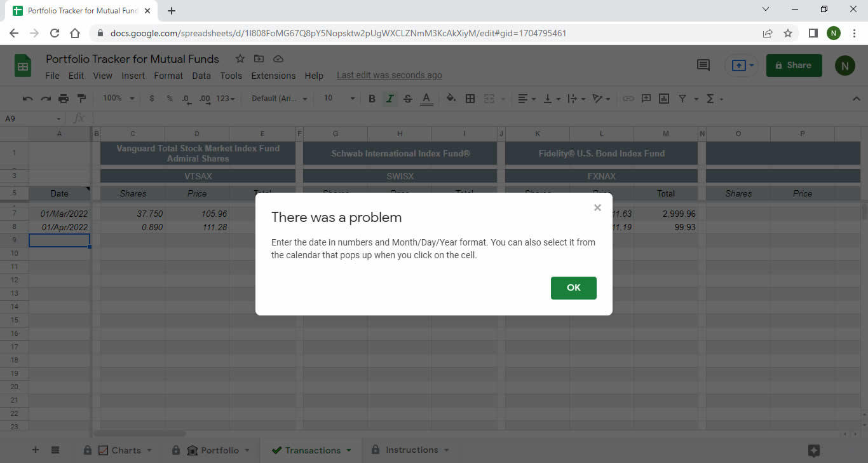This screenshot has width=868, height=463.
Task: Open the borders tool
Action: [470, 99]
